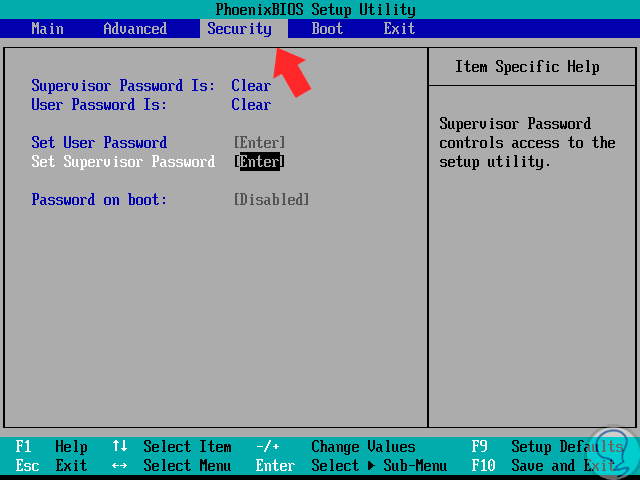640x480 pixels.
Task: Click the highlighted Enter value for Set Supervisor Password
Action: pos(260,162)
